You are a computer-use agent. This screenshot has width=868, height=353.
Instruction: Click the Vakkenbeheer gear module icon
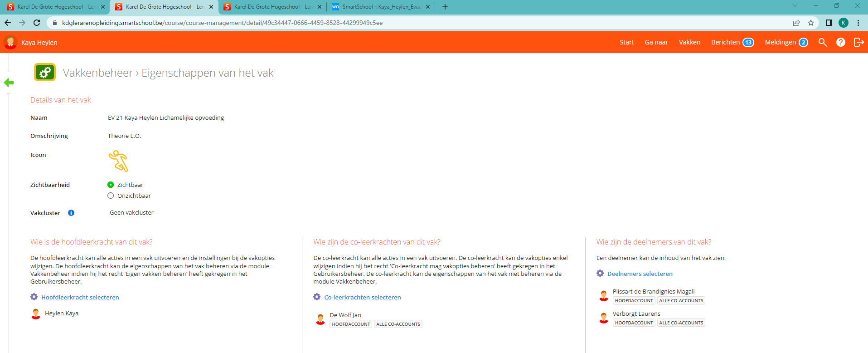[x=45, y=73]
